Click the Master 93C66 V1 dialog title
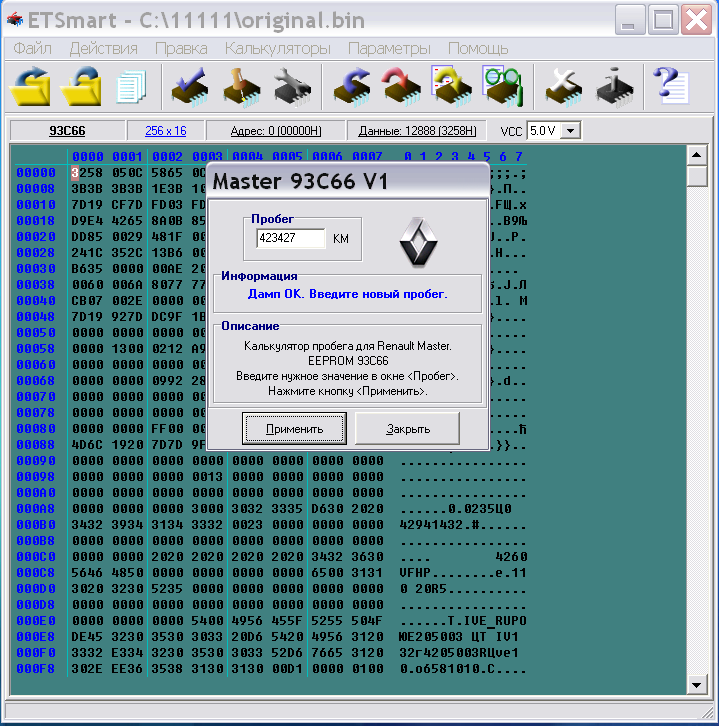719x726 pixels. tap(300, 181)
